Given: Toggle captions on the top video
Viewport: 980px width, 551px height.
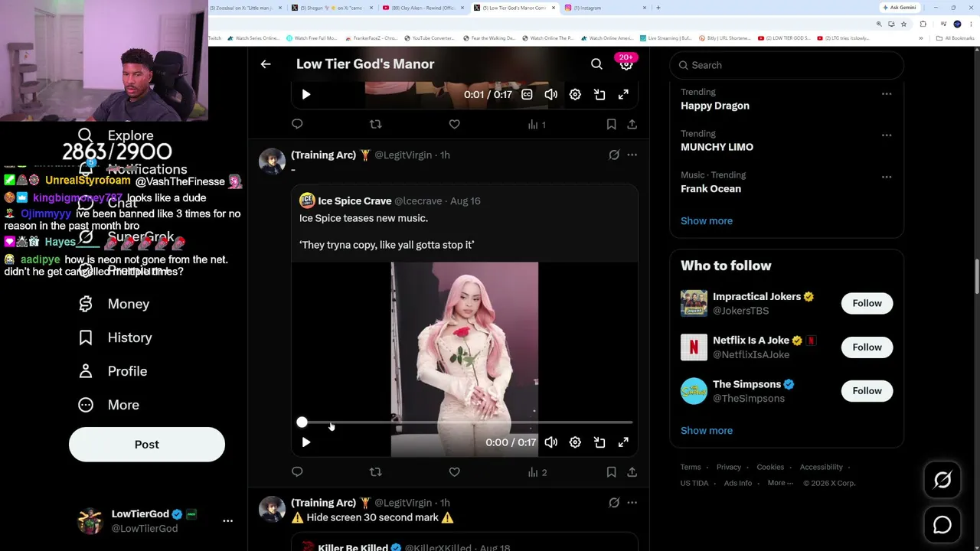Looking at the screenshot, I should 527,94.
